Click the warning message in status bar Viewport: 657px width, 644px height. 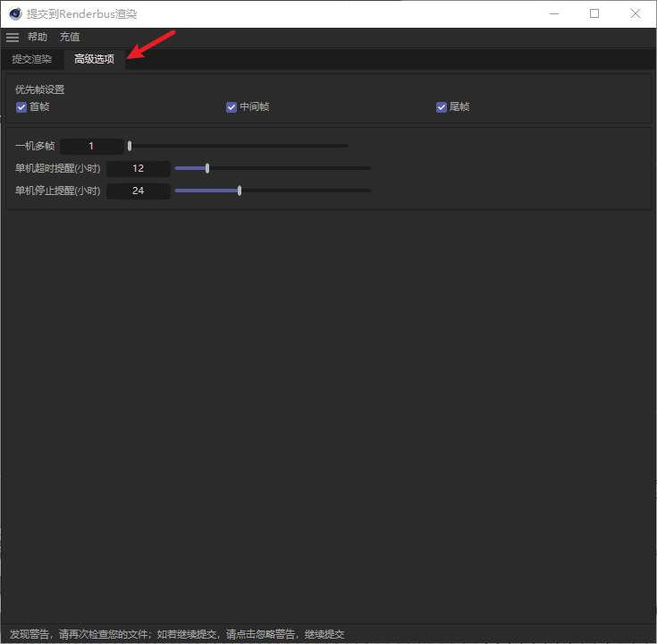click(x=177, y=634)
